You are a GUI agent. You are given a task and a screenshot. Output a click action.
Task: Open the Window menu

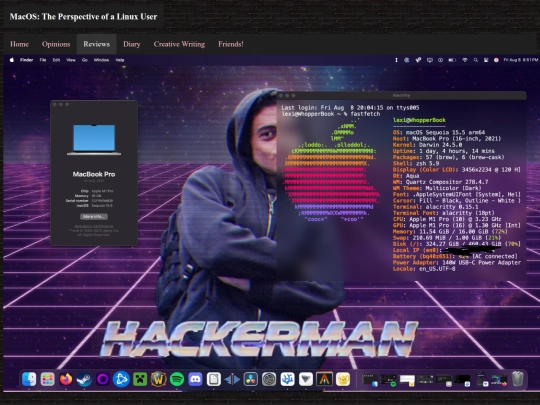(101, 60)
